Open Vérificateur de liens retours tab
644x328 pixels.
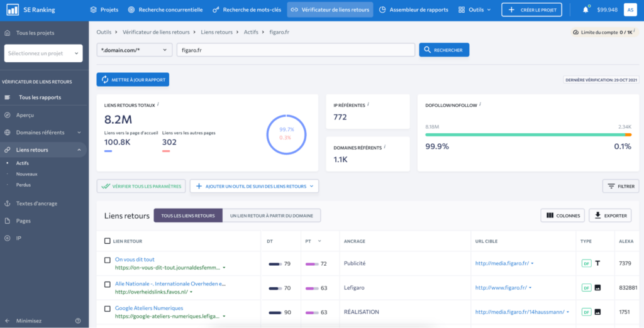tap(330, 9)
